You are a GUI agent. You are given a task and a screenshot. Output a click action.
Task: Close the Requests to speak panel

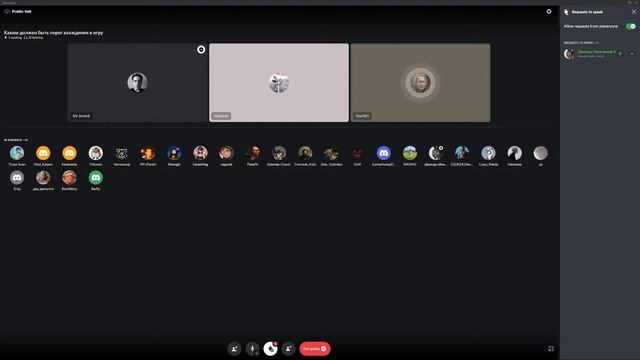[x=634, y=11]
